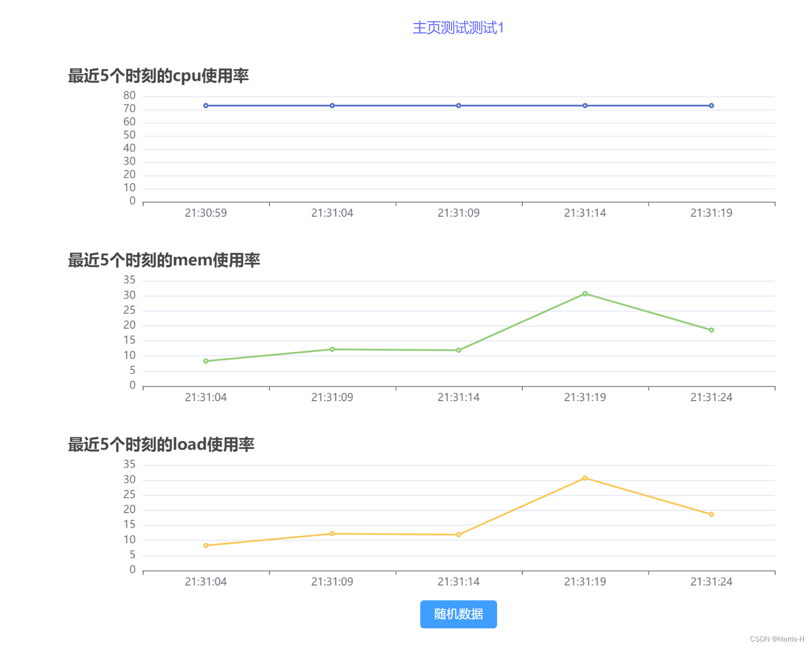The height and width of the screenshot is (647, 812).
Task: Click the 随机数据 button to refresh data
Action: click(x=459, y=614)
